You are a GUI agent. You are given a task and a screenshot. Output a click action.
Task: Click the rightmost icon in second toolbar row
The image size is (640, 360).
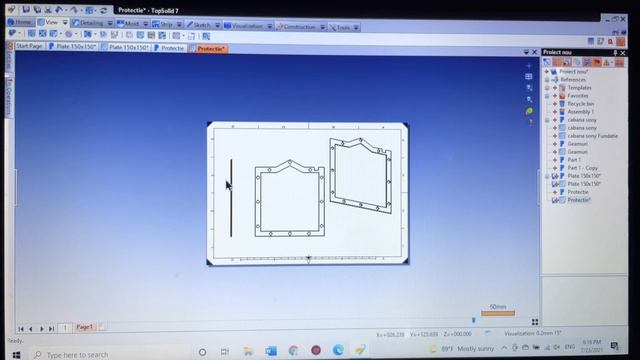[206, 36]
